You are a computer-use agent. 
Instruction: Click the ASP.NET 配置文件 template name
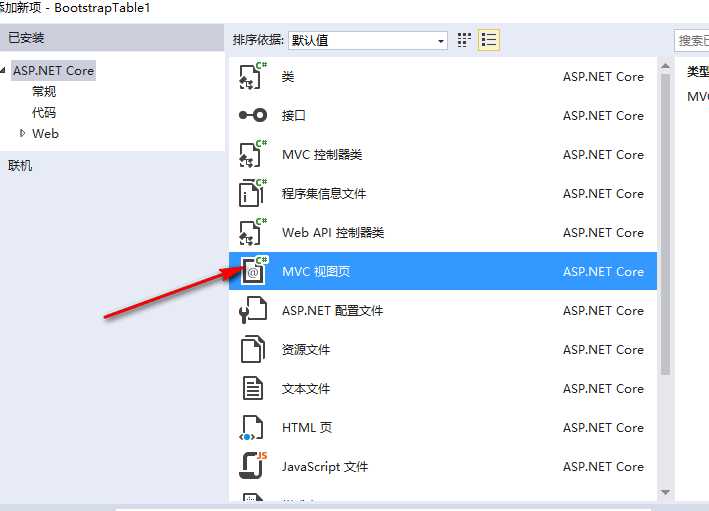pyautogui.click(x=332, y=310)
